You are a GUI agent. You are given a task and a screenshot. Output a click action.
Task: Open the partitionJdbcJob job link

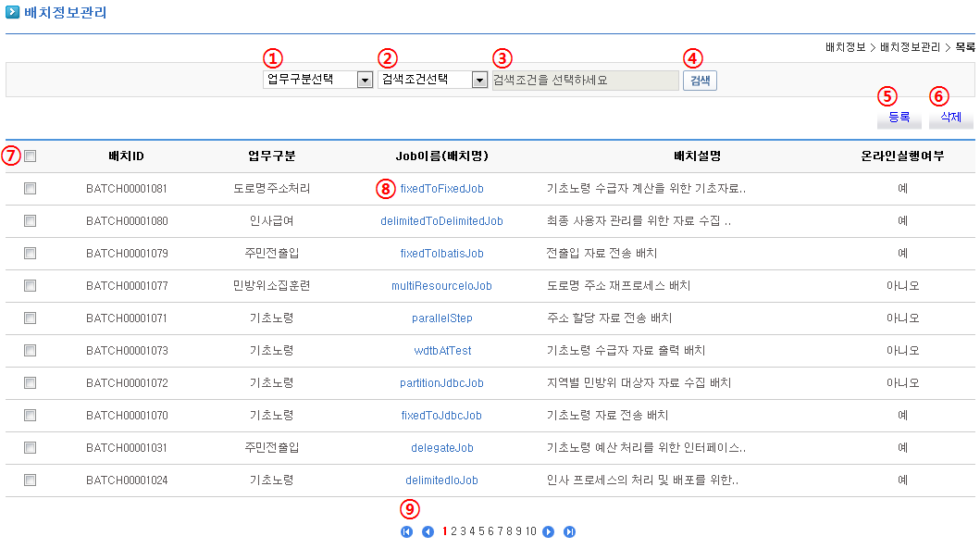(x=441, y=383)
